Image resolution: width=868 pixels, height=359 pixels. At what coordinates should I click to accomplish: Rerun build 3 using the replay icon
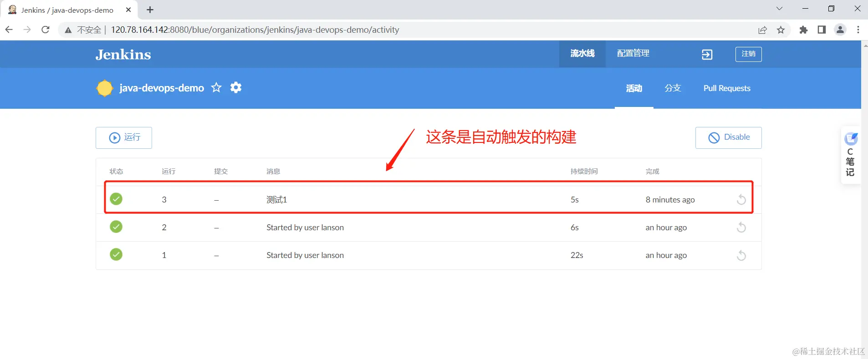(x=741, y=199)
